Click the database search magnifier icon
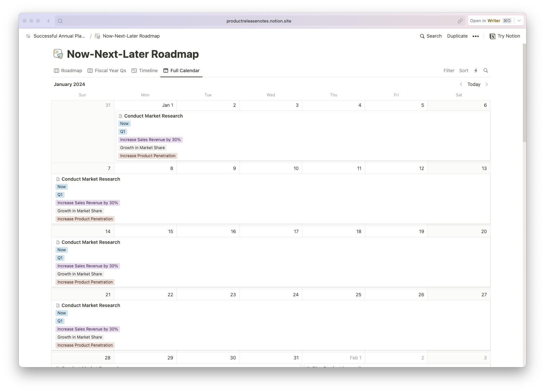 pos(485,71)
